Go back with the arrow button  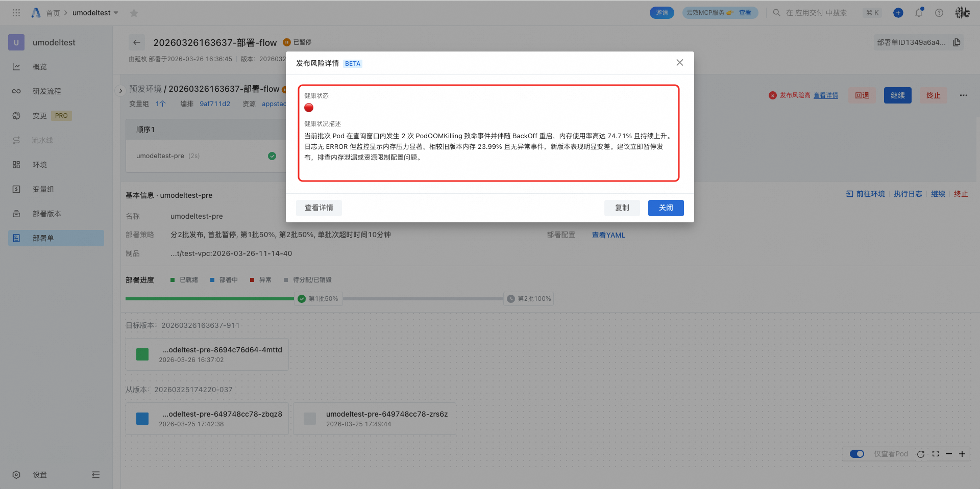[136, 42]
